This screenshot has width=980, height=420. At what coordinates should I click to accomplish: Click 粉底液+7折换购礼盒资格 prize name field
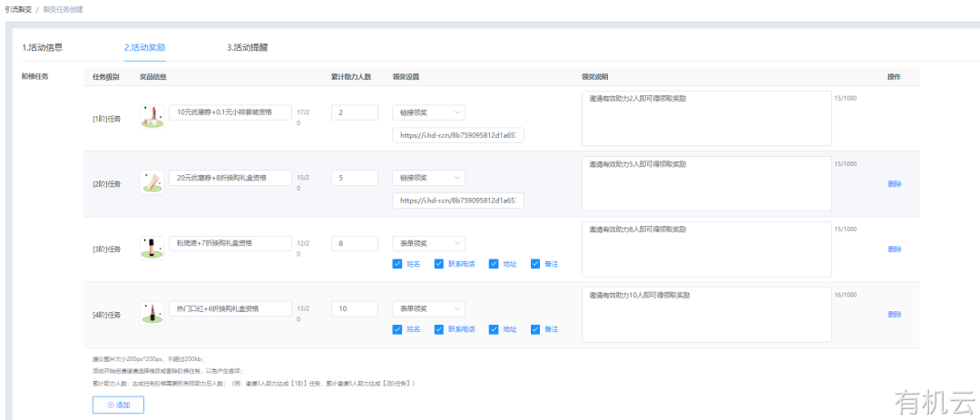[x=230, y=243]
